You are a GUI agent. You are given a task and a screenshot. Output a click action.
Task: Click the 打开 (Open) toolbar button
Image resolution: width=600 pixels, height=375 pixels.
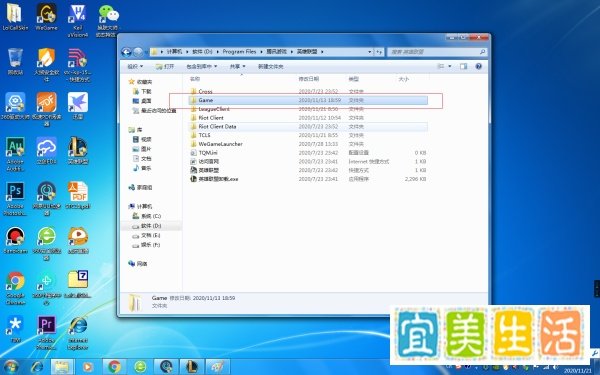point(165,66)
